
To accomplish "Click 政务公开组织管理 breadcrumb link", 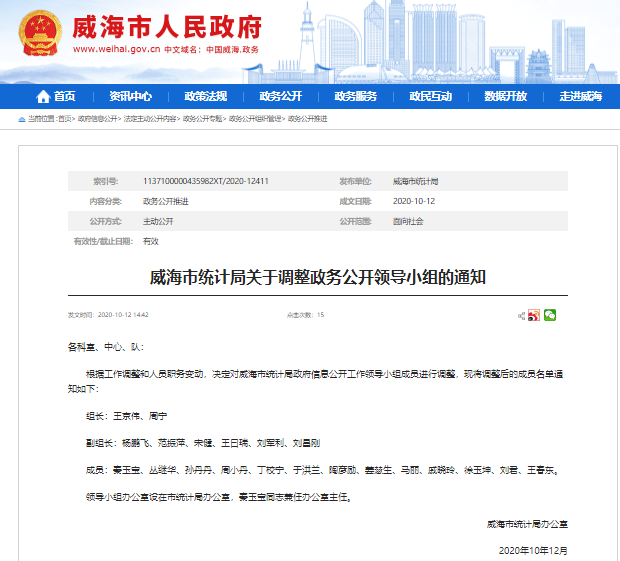I will pos(256,119).
